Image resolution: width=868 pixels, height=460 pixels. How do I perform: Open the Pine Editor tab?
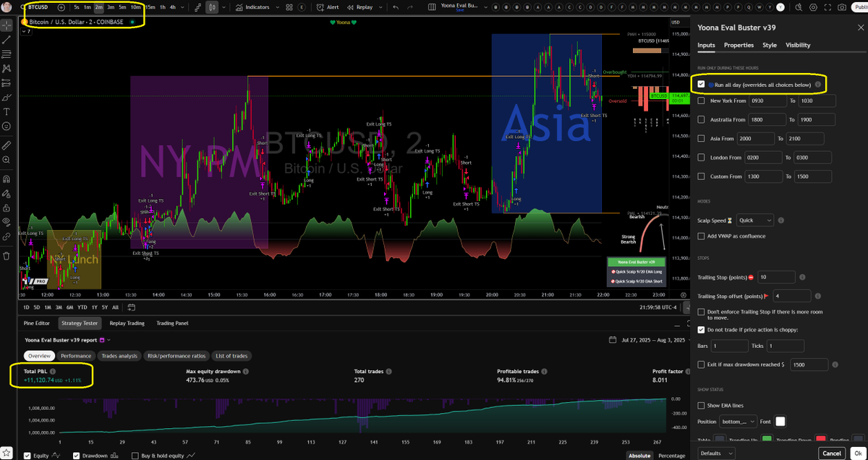coord(37,323)
